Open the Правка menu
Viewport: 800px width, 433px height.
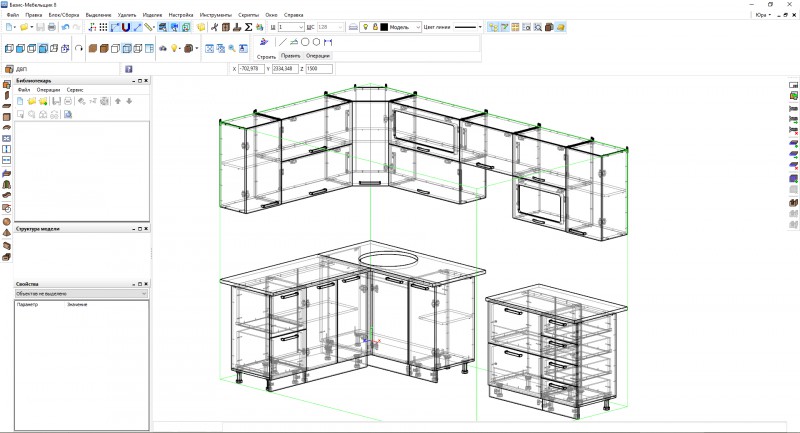coord(34,15)
